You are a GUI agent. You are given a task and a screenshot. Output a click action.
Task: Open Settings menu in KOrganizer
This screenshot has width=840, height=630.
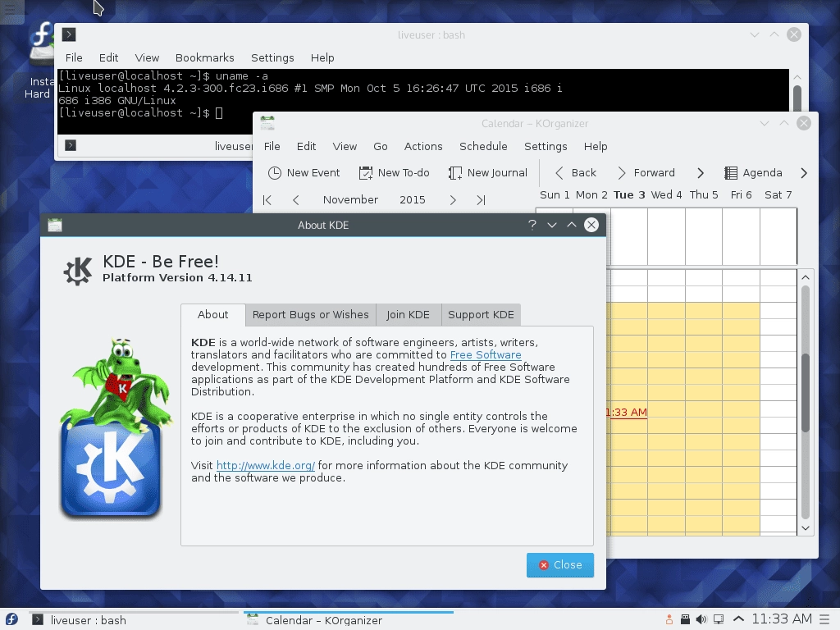pyautogui.click(x=546, y=146)
